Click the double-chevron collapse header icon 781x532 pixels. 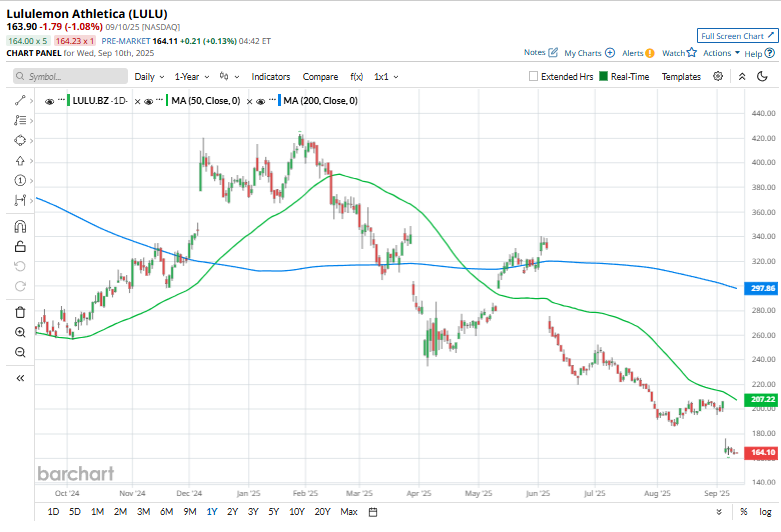click(x=742, y=76)
